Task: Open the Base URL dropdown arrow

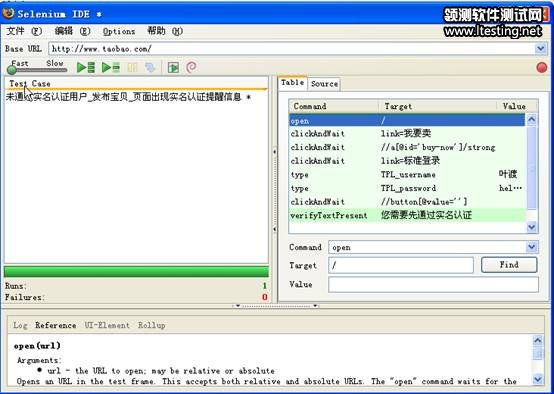Action: 541,48
